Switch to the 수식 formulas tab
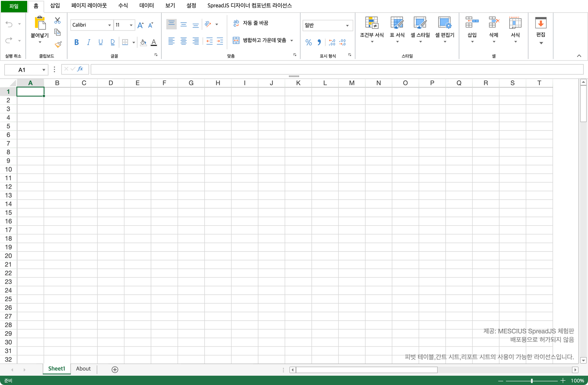588x385 pixels. tap(123, 6)
